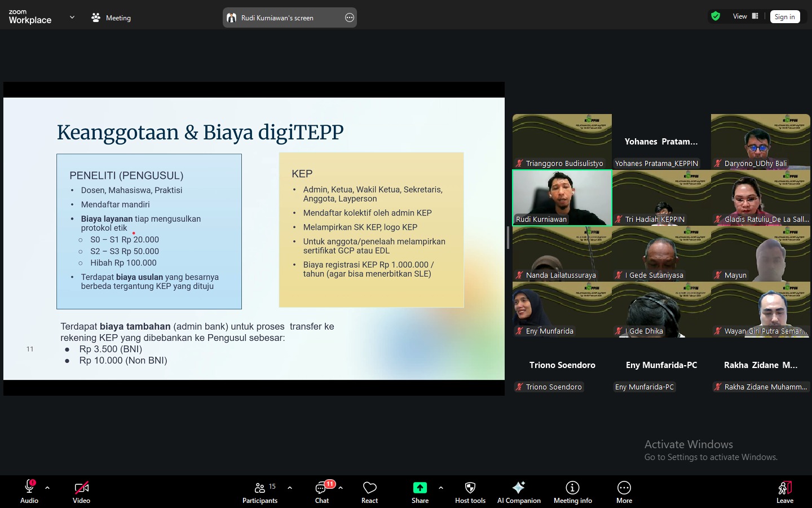Open the Zoom Workplace dropdown chevron
812x508 pixels.
(x=72, y=17)
